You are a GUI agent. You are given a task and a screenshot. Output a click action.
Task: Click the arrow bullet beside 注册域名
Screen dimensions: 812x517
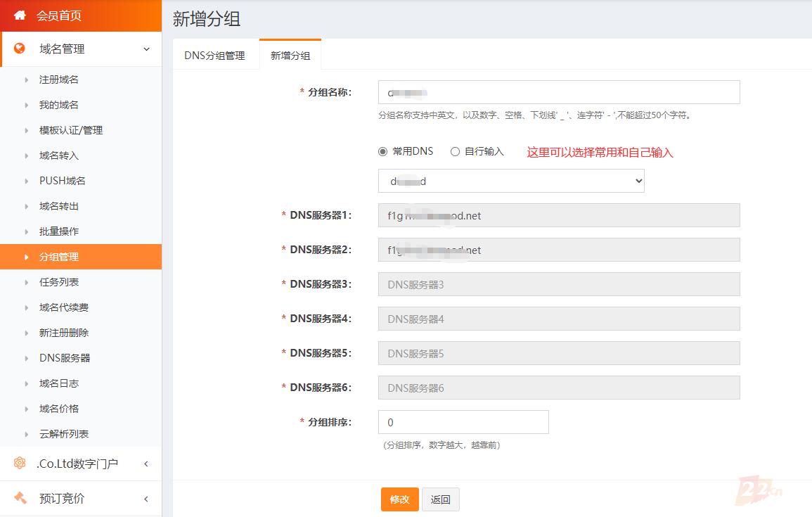(x=27, y=79)
